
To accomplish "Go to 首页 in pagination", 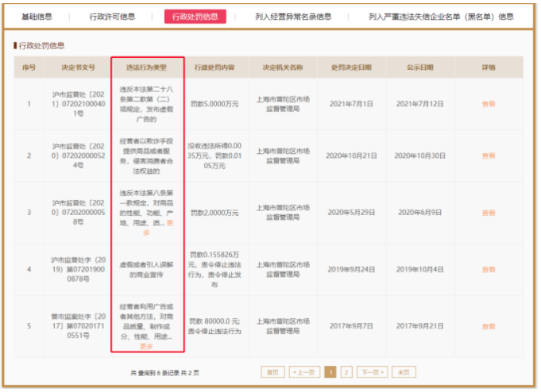I will [272, 372].
